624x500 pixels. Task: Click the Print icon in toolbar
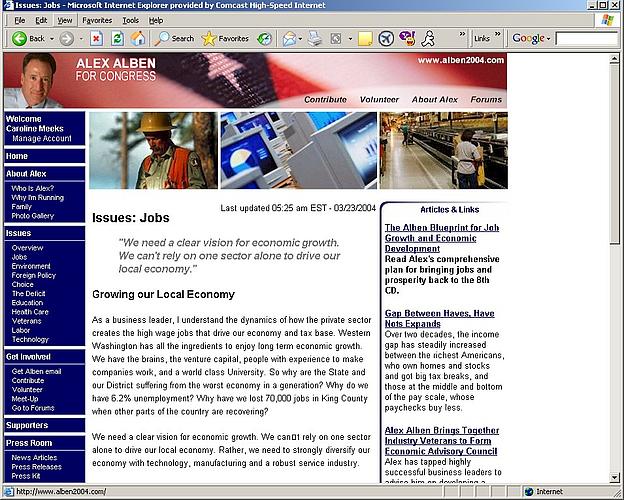click(314, 38)
